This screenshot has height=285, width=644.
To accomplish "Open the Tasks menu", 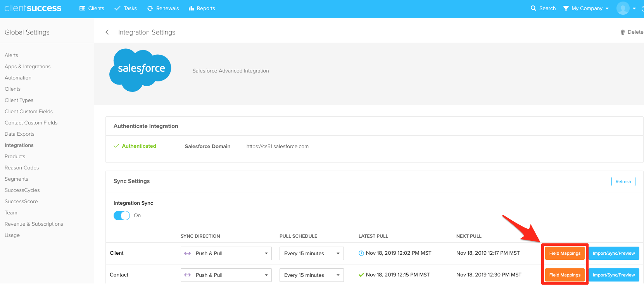I will [x=125, y=8].
